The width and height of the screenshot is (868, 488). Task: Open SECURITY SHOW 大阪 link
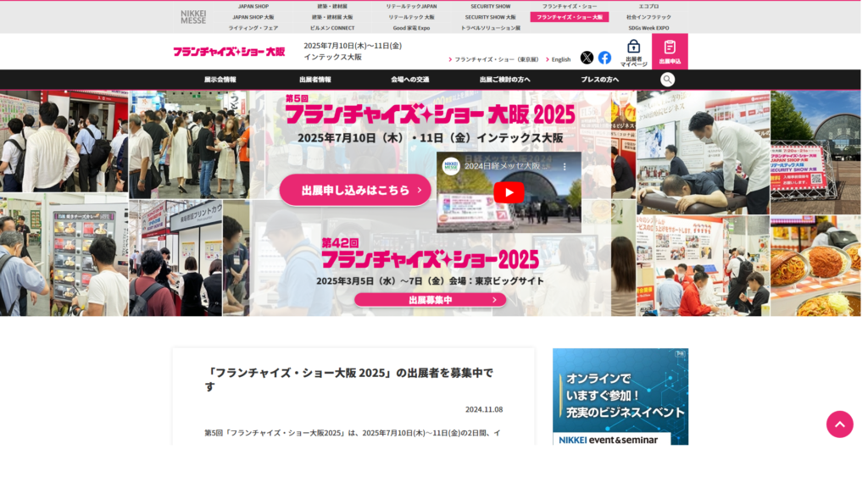tap(491, 17)
